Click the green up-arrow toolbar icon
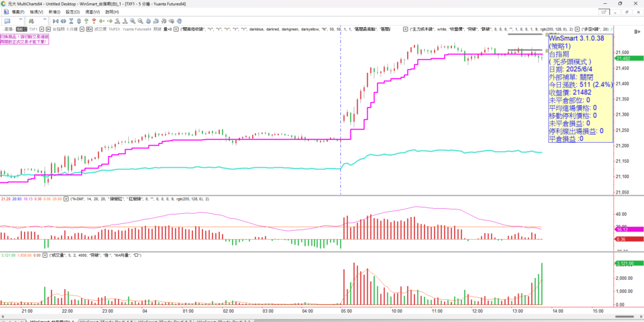 click(x=86, y=21)
